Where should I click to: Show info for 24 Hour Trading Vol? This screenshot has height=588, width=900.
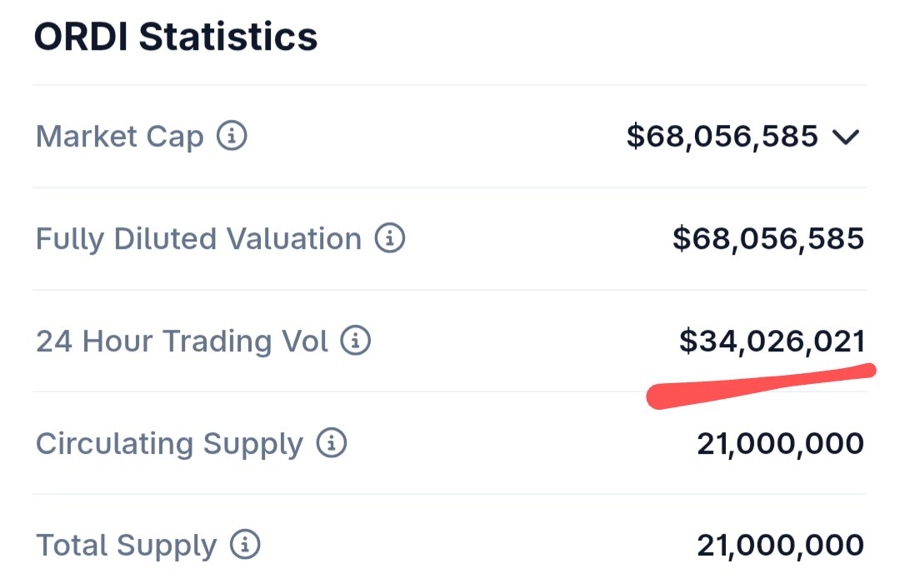pos(356,341)
